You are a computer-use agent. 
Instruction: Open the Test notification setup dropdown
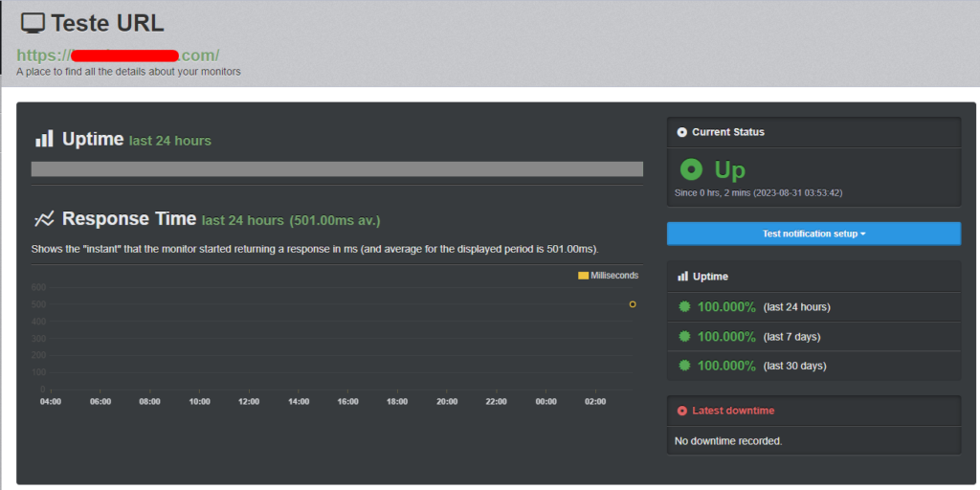click(x=813, y=234)
